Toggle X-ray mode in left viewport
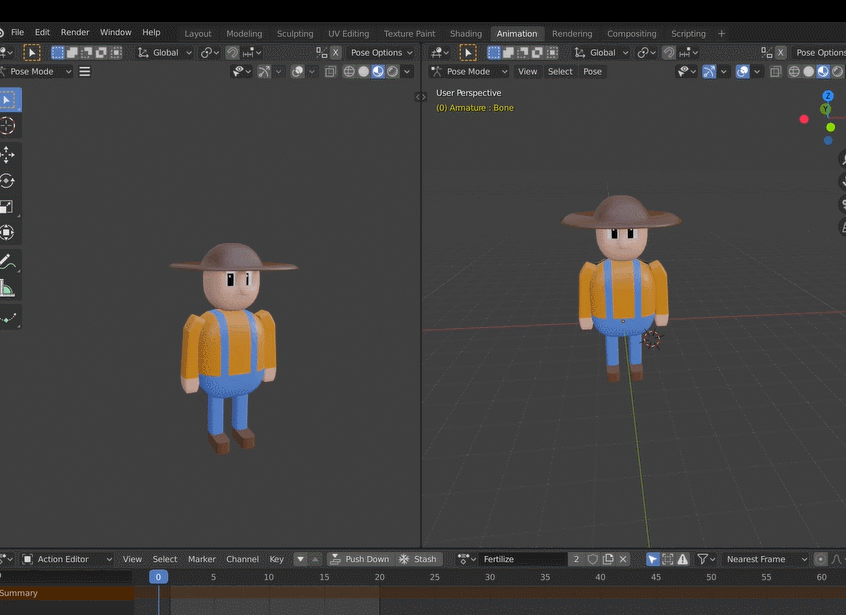846x615 pixels. click(332, 72)
